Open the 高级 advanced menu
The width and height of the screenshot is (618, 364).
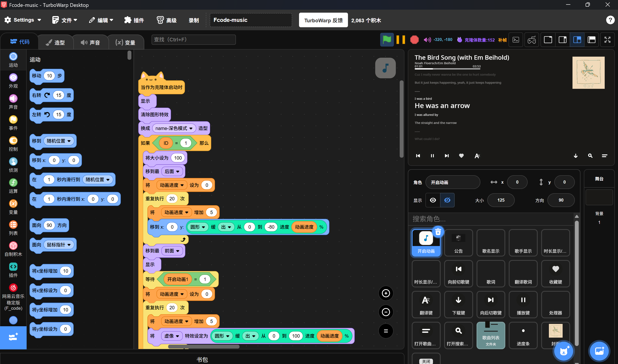[x=167, y=20]
